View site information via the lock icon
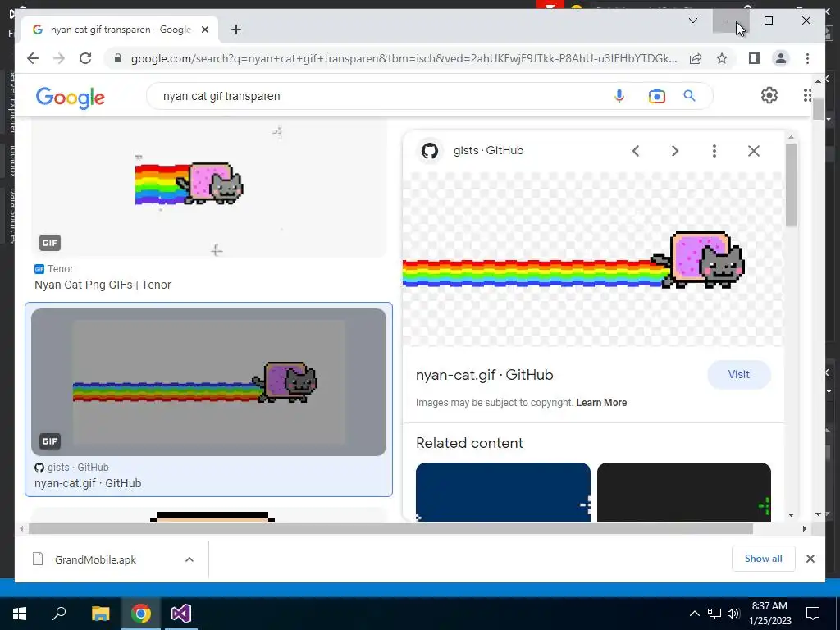The height and width of the screenshot is (630, 840). [118, 58]
